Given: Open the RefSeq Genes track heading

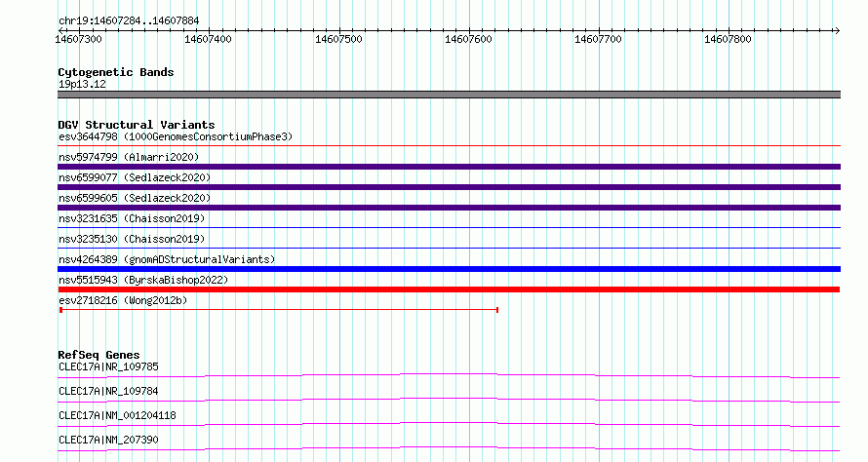Looking at the screenshot, I should click(x=99, y=355).
